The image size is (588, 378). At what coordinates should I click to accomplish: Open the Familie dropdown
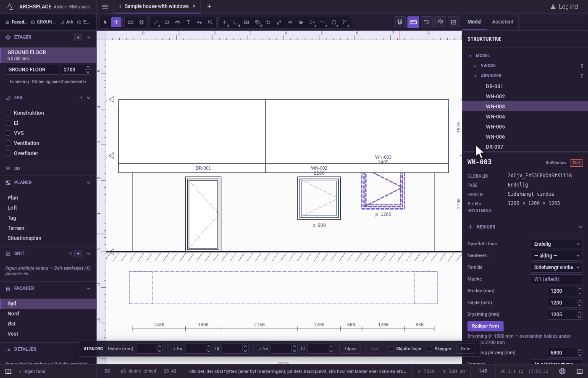pos(557,268)
